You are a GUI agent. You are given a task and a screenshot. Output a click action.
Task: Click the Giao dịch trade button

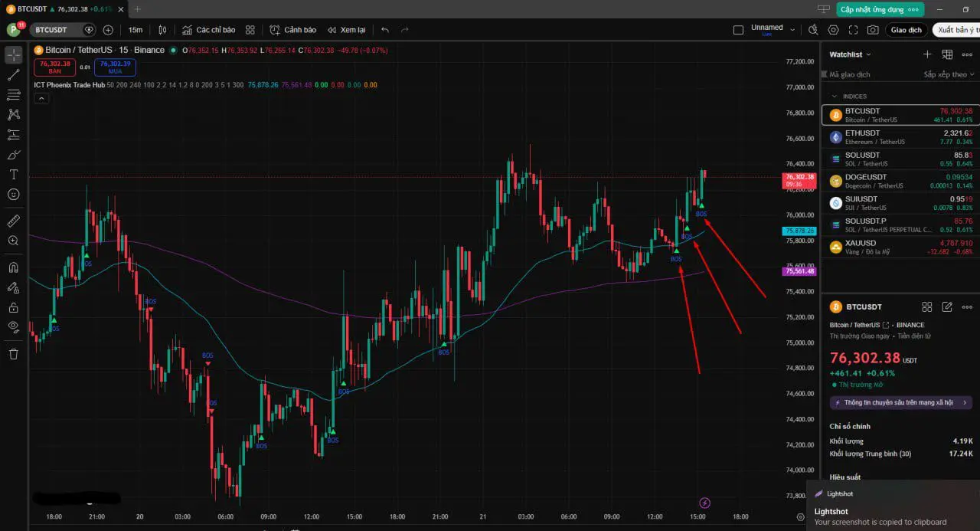click(906, 30)
